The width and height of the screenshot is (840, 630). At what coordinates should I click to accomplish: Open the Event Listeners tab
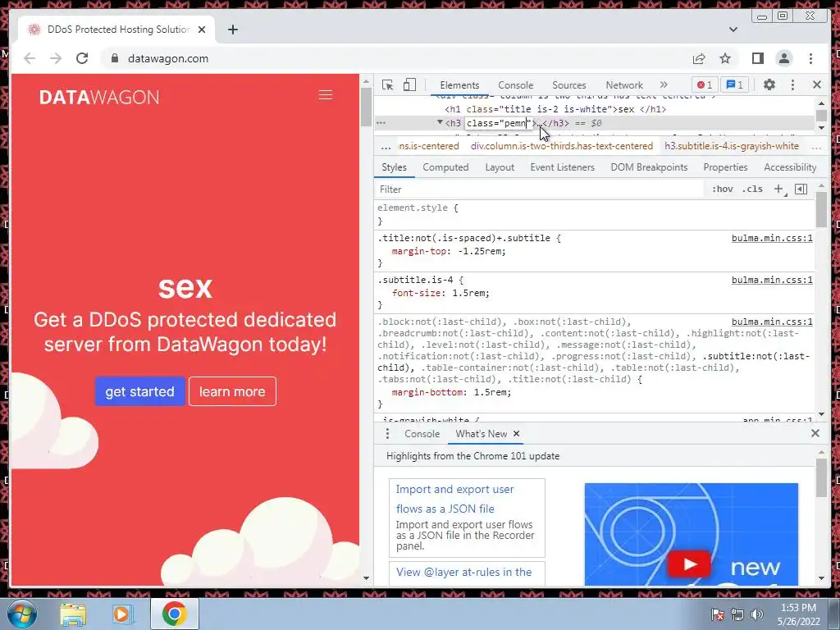(x=563, y=167)
